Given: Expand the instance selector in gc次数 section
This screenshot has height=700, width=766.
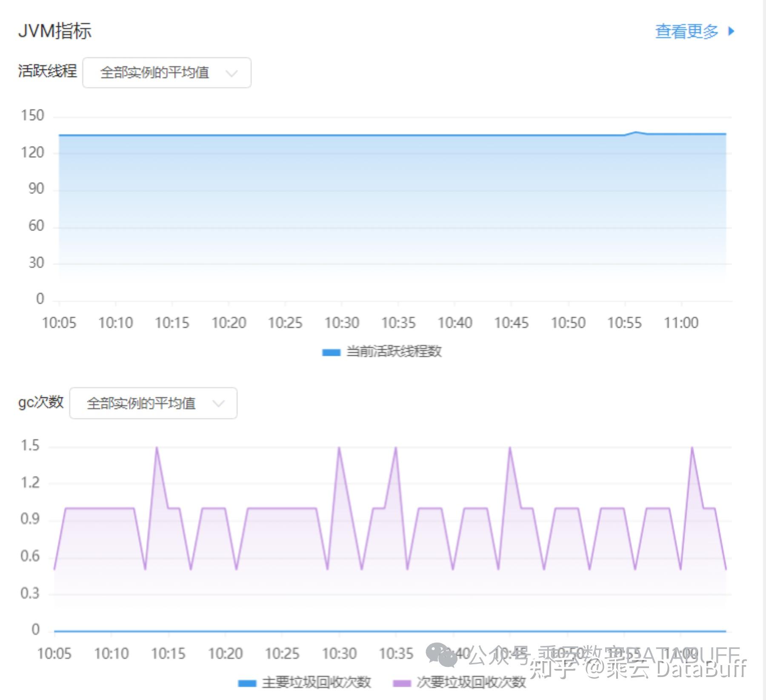Looking at the screenshot, I should (153, 404).
